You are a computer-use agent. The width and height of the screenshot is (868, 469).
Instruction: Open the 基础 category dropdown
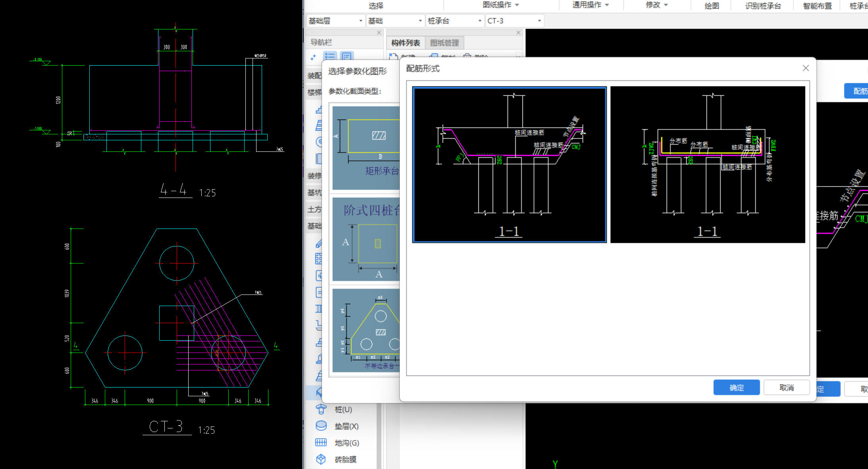pos(395,21)
